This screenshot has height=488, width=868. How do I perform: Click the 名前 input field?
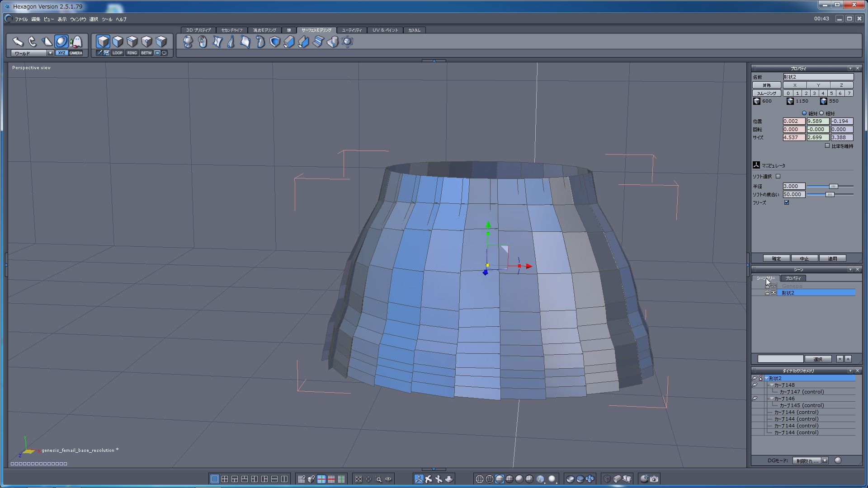[818, 77]
